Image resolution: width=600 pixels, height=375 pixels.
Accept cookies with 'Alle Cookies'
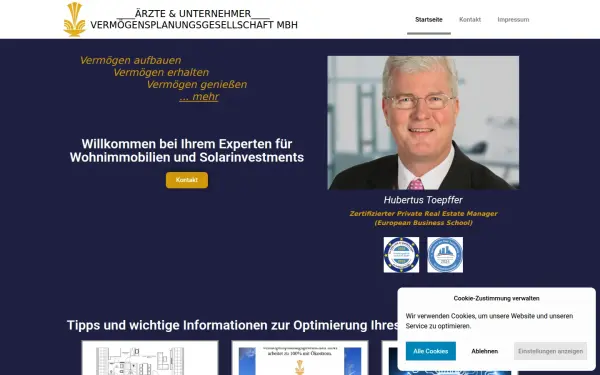[x=430, y=351]
